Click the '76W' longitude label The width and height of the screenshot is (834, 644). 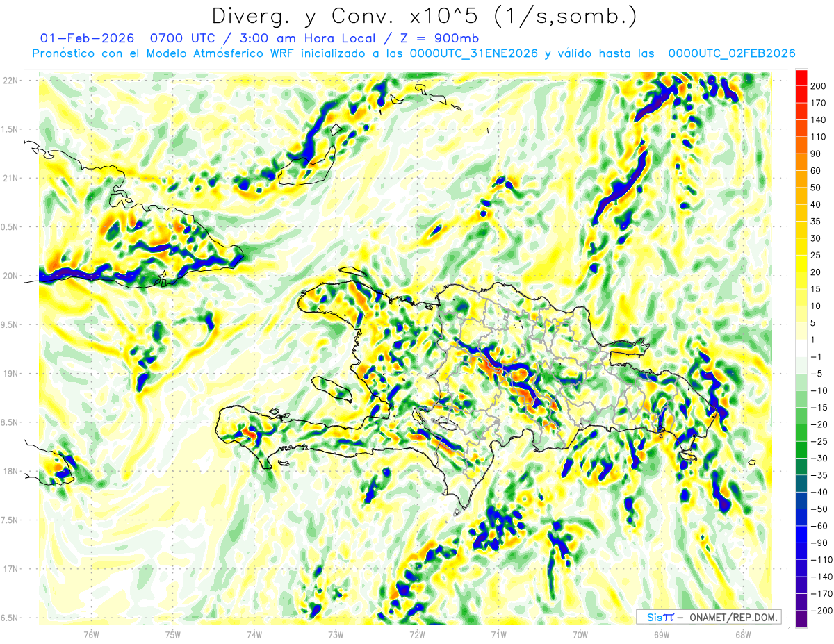[91, 634]
